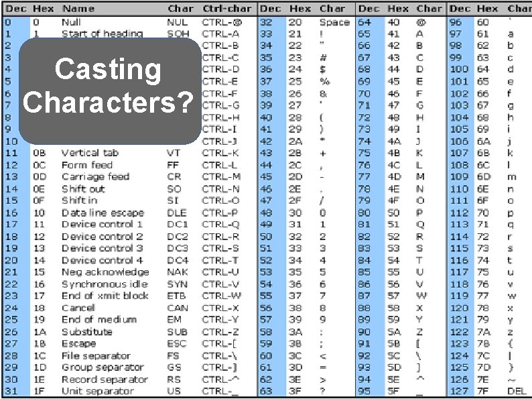Select the 'CTRL-M' ctrl-char cell
The height and width of the screenshot is (399, 532).
(221, 177)
